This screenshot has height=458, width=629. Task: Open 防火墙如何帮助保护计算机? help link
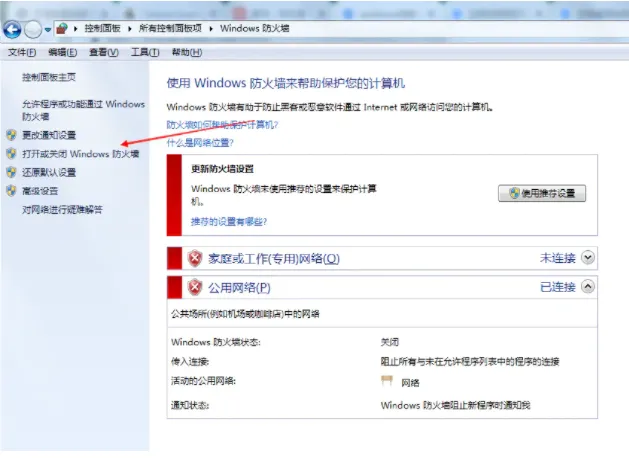(x=222, y=125)
